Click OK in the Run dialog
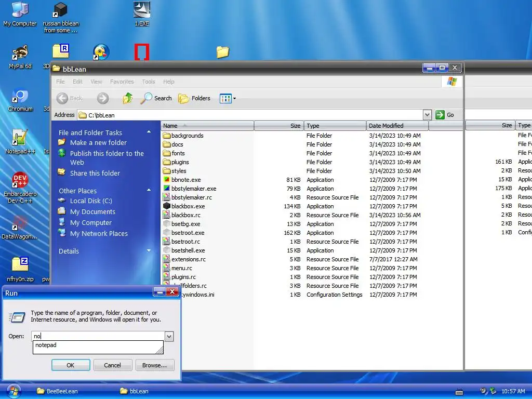The width and height of the screenshot is (532, 399). coord(71,365)
